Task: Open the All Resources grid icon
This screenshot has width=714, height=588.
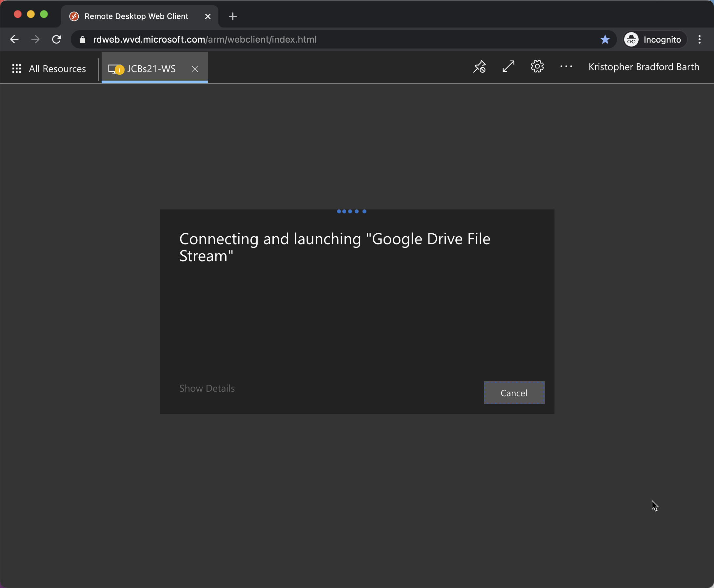Action: pos(17,69)
